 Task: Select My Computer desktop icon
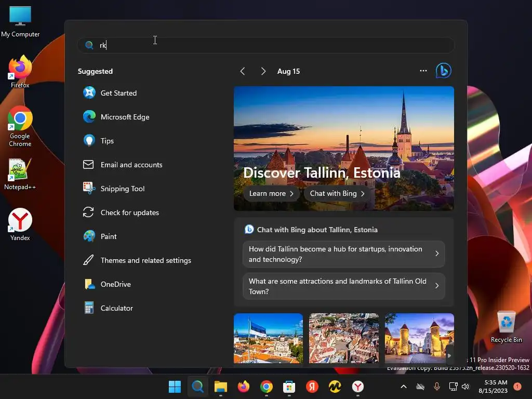tap(20, 22)
